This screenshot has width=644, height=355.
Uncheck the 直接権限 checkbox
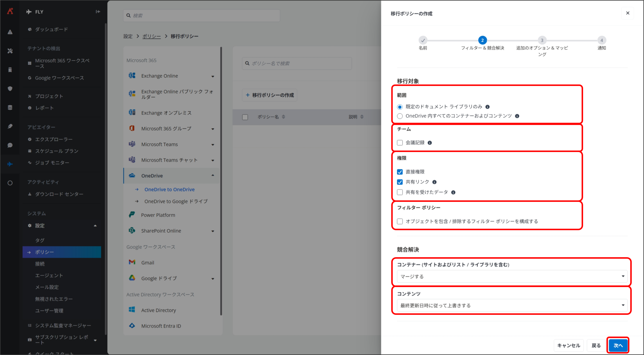[x=400, y=172]
